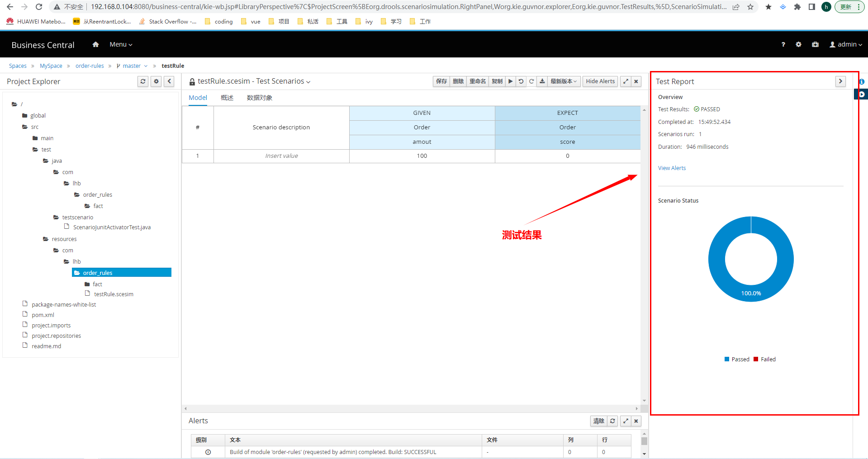Maximize the Alerts panel with expand icon
The width and height of the screenshot is (868, 459).
click(x=626, y=421)
